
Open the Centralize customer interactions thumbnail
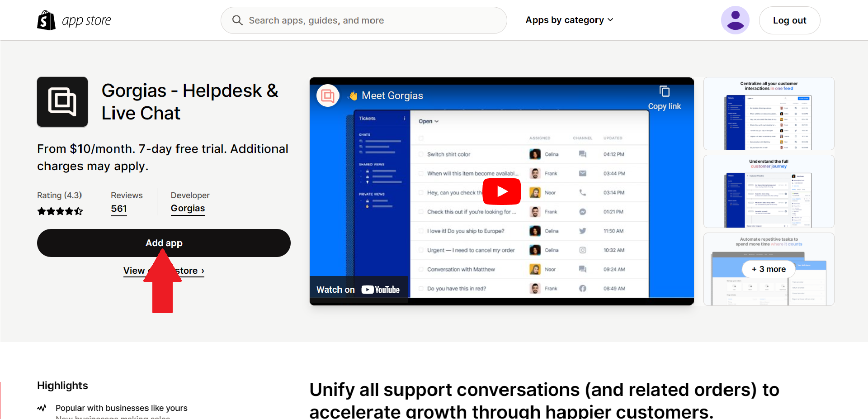[x=769, y=114]
